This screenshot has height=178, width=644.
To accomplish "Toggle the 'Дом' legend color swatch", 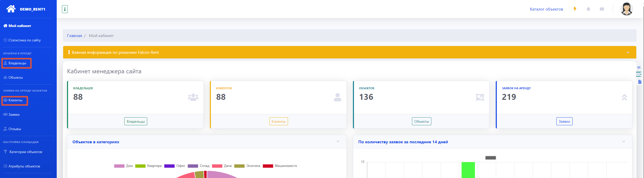I will pos(119,166).
